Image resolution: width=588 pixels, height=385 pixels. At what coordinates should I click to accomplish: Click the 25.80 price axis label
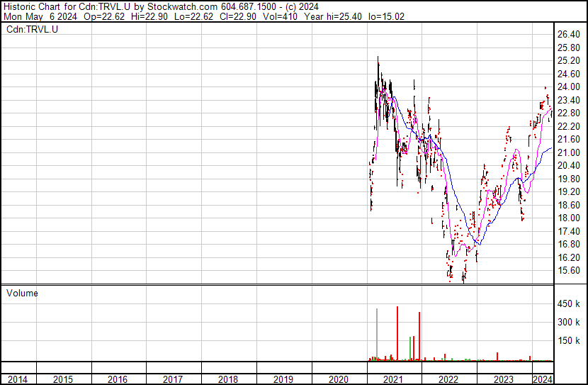click(x=568, y=48)
